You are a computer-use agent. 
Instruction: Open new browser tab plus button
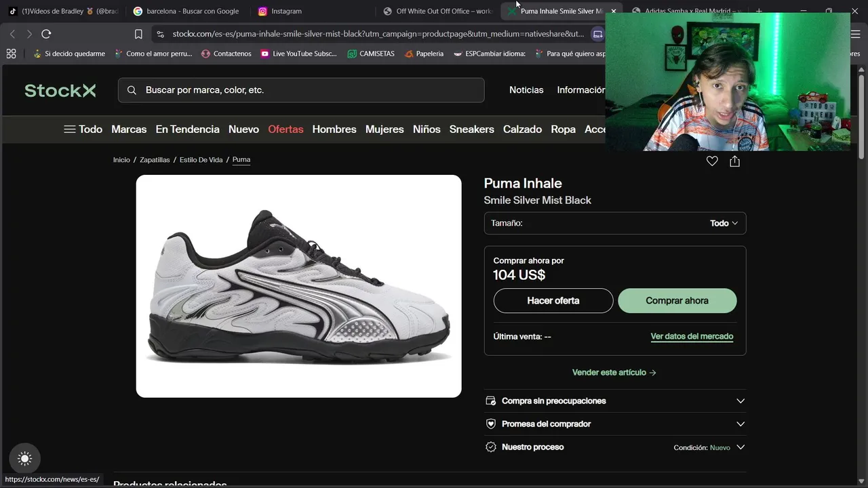coord(759,12)
